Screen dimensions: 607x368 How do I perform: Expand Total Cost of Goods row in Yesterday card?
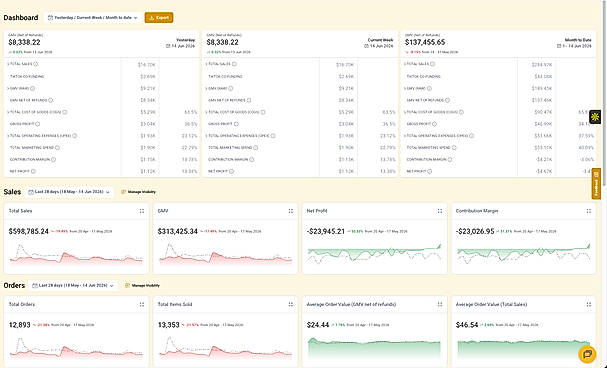tap(8, 112)
